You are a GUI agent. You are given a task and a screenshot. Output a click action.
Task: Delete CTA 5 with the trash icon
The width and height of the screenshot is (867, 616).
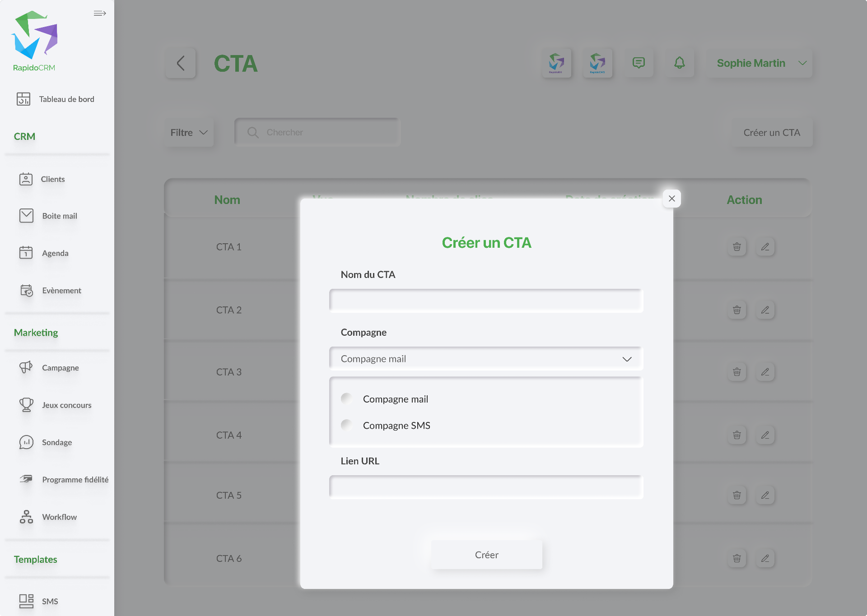click(737, 495)
